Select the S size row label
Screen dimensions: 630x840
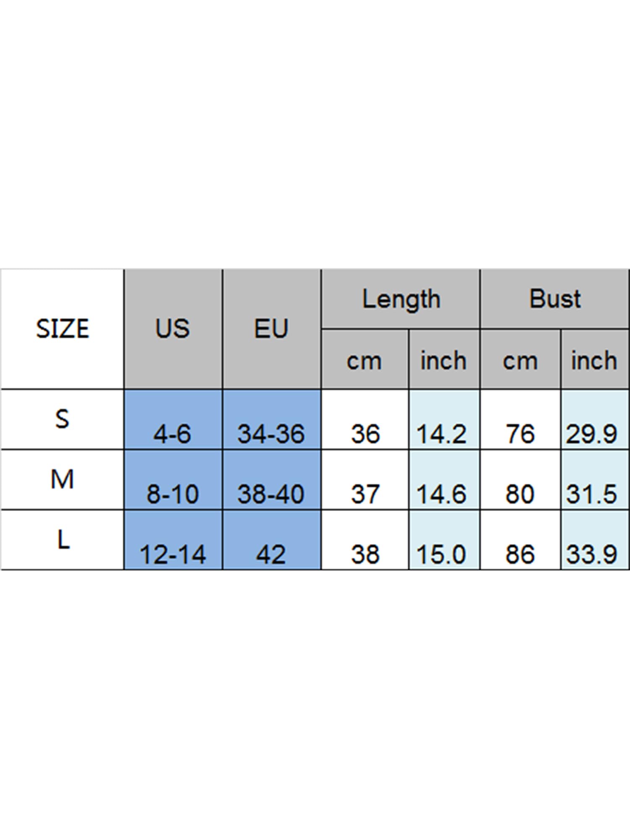point(62,420)
